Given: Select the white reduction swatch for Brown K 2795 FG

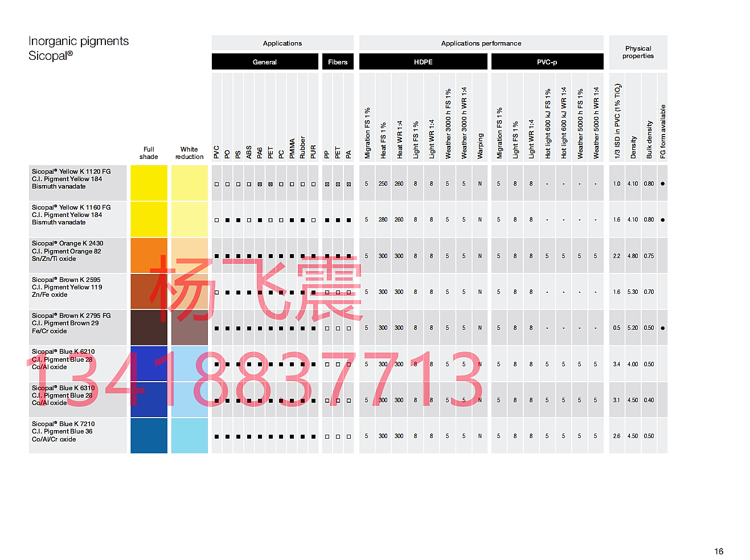Looking at the screenshot, I should click(x=190, y=328).
